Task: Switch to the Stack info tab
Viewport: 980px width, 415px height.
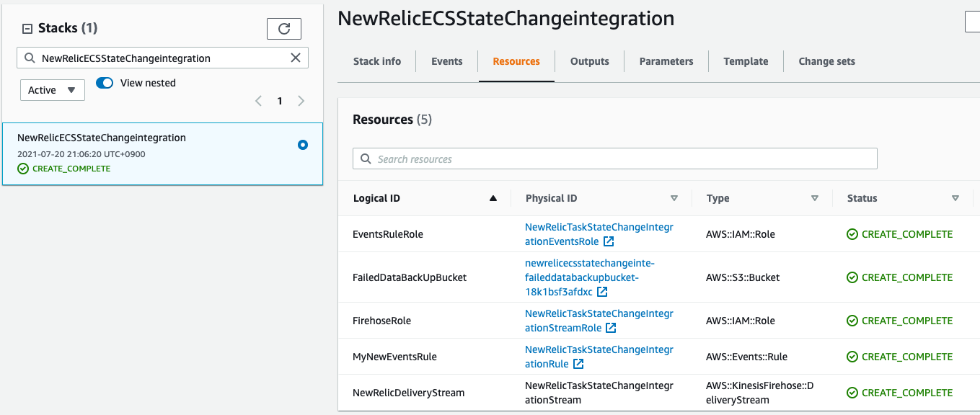Action: click(377, 61)
